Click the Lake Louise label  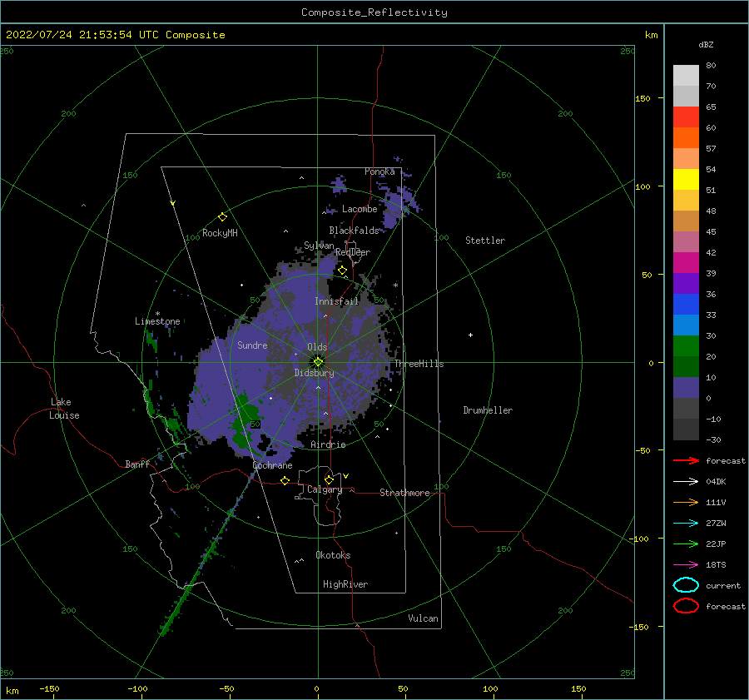tap(64, 409)
